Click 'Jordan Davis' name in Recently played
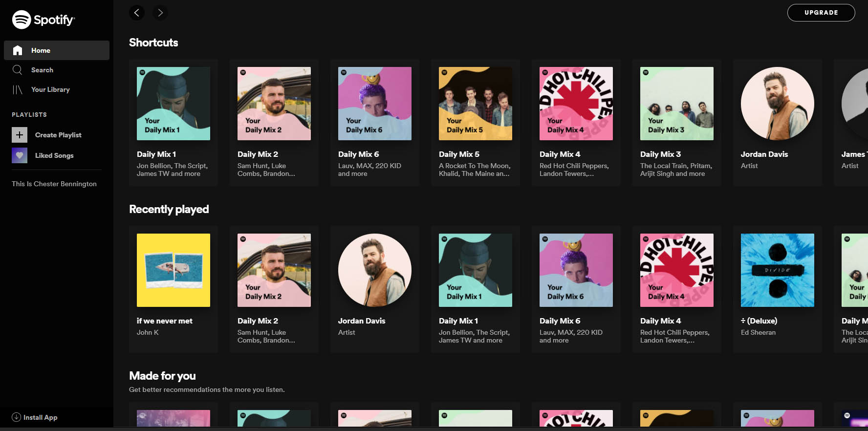The width and height of the screenshot is (868, 431). (362, 321)
